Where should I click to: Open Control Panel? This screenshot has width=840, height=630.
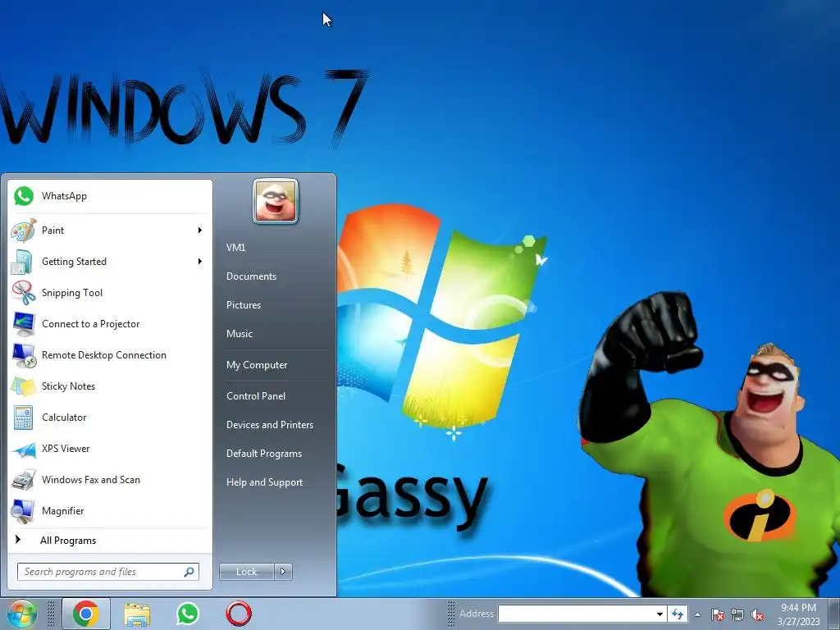[256, 396]
